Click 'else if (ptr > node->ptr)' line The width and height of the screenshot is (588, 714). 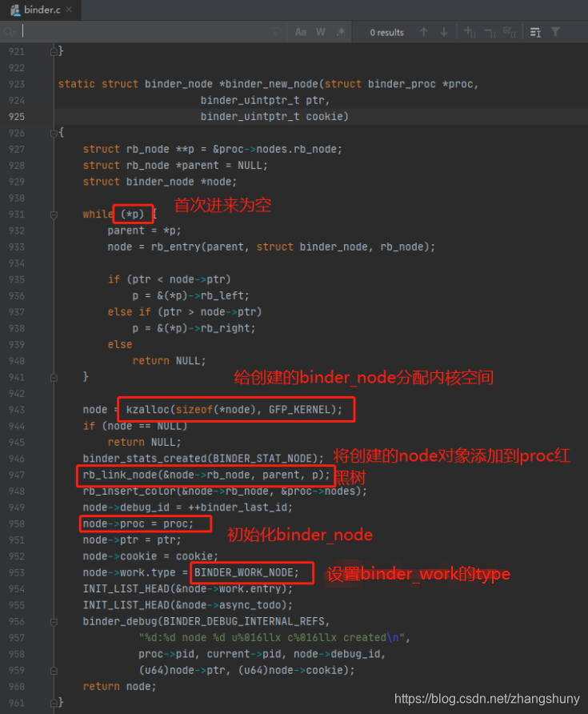pyautogui.click(x=185, y=312)
